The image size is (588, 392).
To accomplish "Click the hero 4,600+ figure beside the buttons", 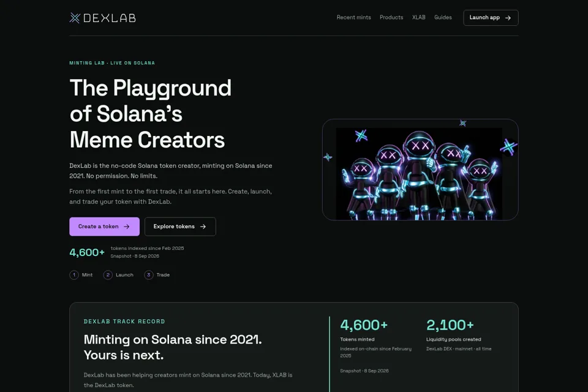I will click(87, 252).
